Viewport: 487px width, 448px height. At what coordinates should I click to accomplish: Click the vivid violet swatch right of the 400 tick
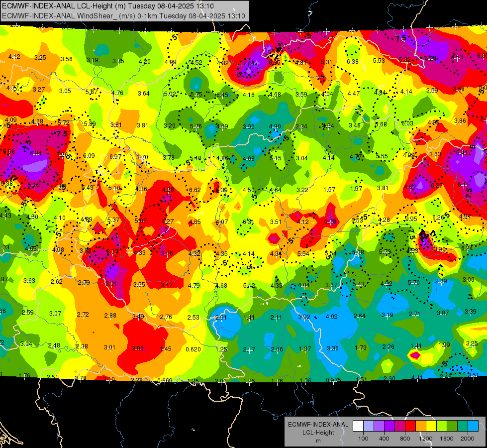click(x=390, y=426)
